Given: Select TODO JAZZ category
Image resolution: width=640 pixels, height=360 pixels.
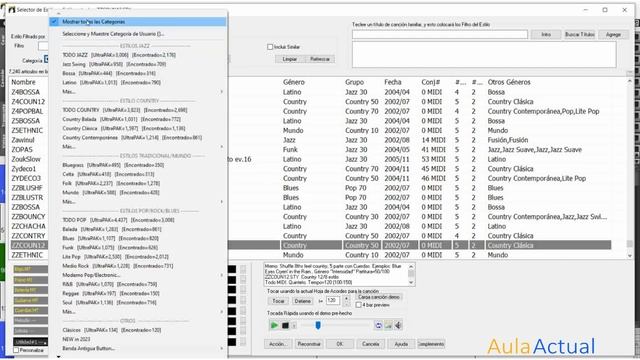Looking at the screenshot, I should pyautogui.click(x=138, y=55).
